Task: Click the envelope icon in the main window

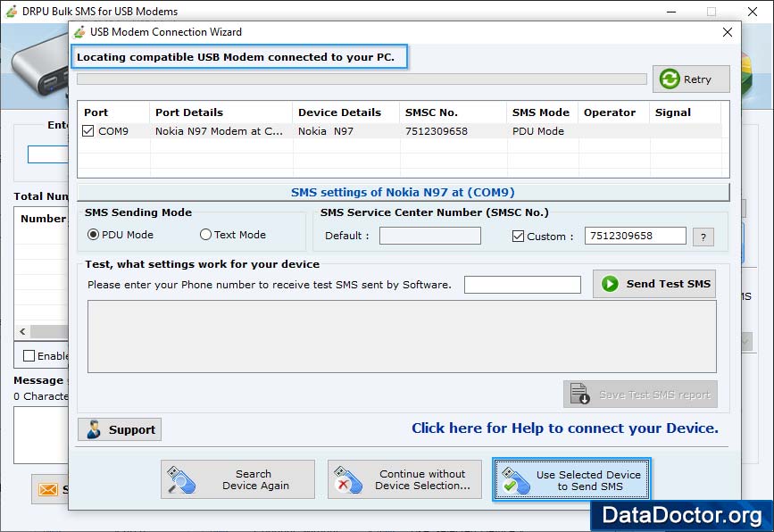Action: 48,489
